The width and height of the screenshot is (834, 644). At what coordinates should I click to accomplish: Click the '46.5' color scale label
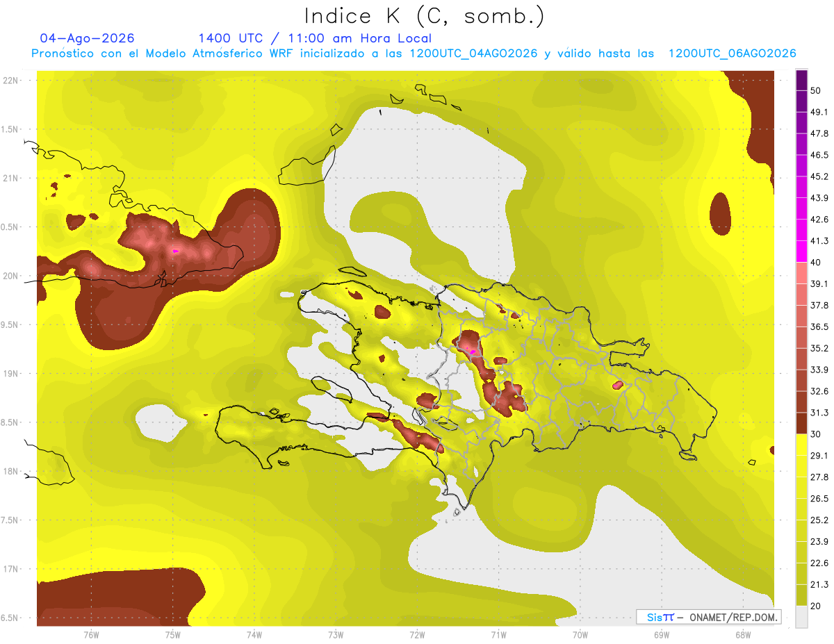tap(819, 155)
